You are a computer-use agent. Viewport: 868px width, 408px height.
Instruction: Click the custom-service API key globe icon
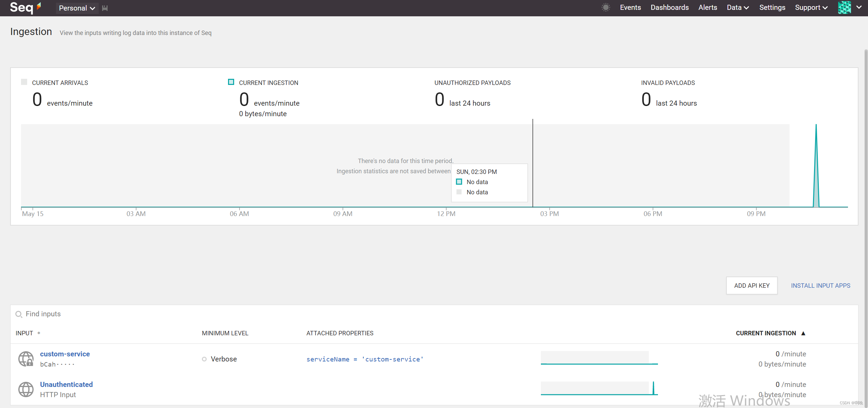click(x=26, y=359)
